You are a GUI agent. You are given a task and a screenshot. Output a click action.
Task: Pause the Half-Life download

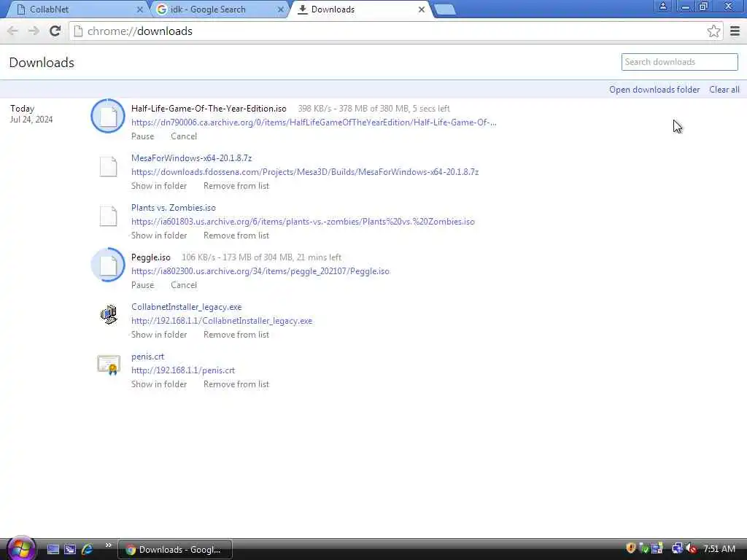(142, 136)
